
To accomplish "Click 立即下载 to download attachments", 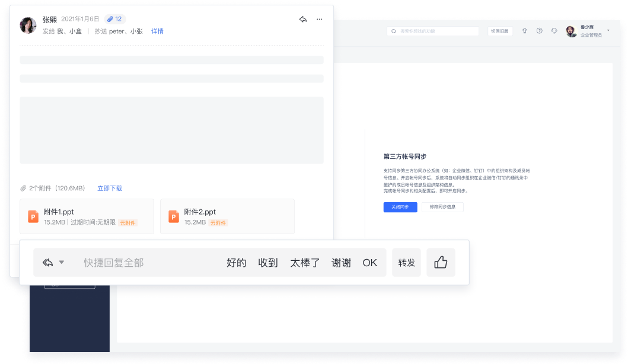I will (110, 189).
